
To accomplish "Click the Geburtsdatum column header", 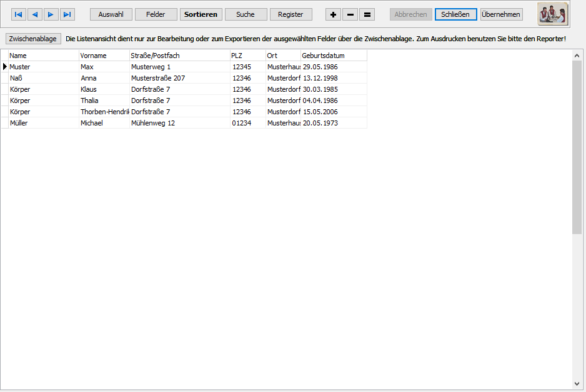I will pyautogui.click(x=333, y=56).
